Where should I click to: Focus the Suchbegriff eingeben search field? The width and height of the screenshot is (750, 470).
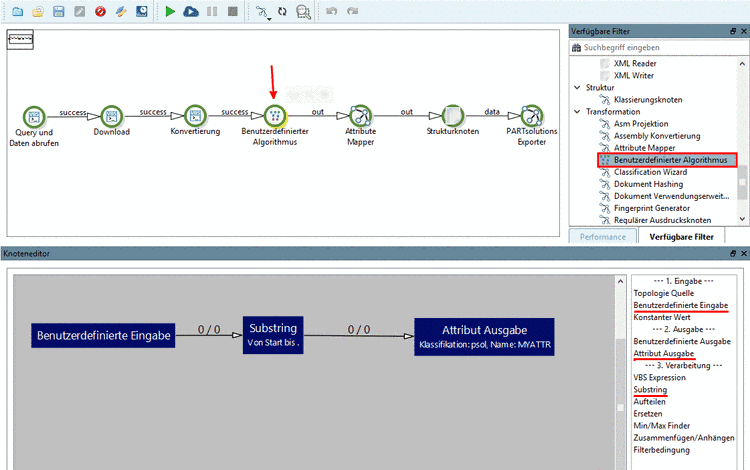(x=659, y=47)
